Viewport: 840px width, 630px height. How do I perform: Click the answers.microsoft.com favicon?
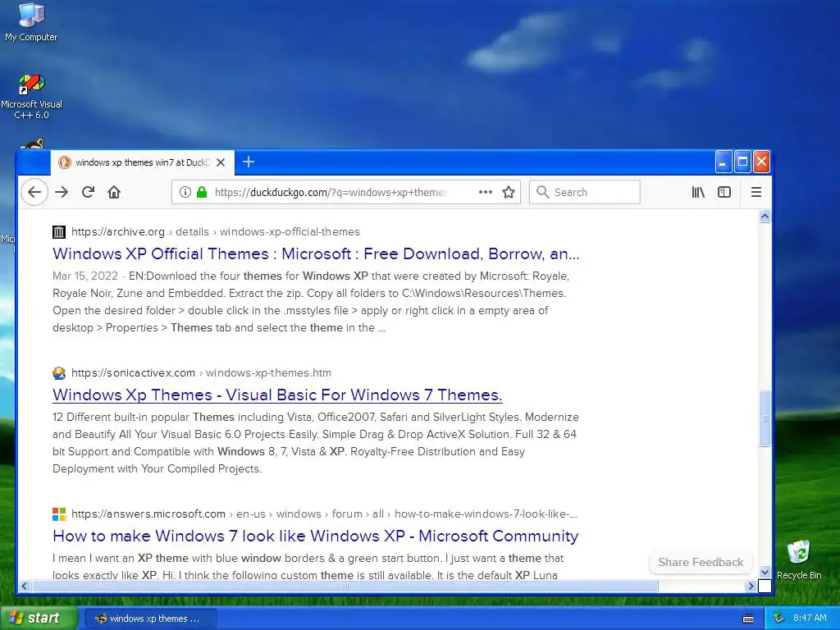(x=59, y=514)
